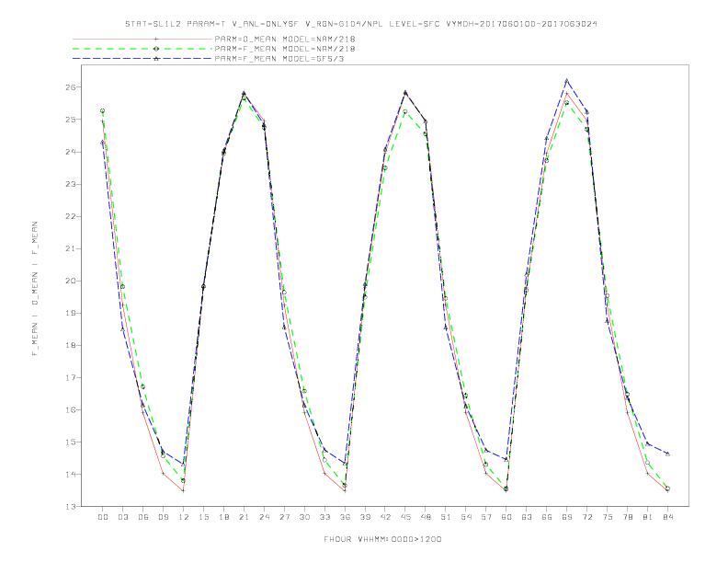Click x-axis tick label 06

pos(143,517)
